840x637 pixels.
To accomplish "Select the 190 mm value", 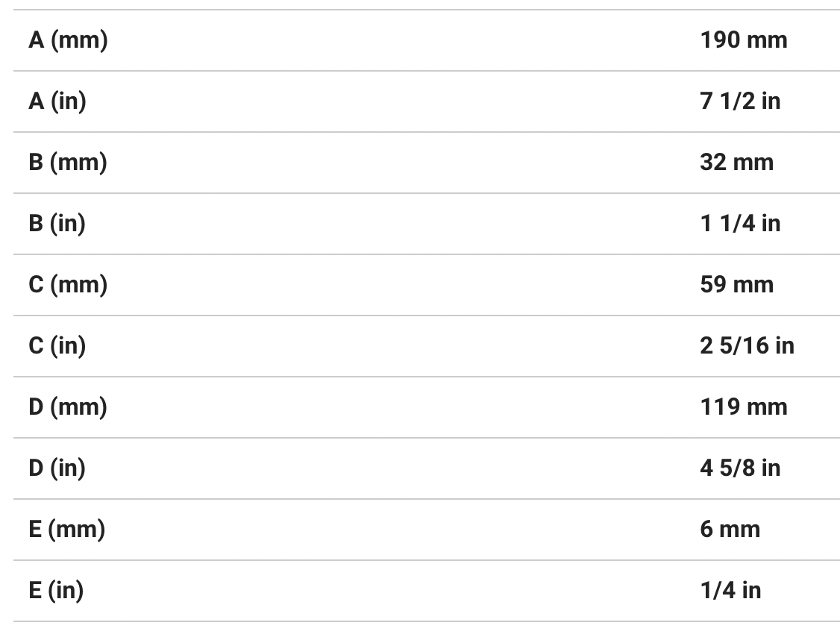I will click(743, 40).
